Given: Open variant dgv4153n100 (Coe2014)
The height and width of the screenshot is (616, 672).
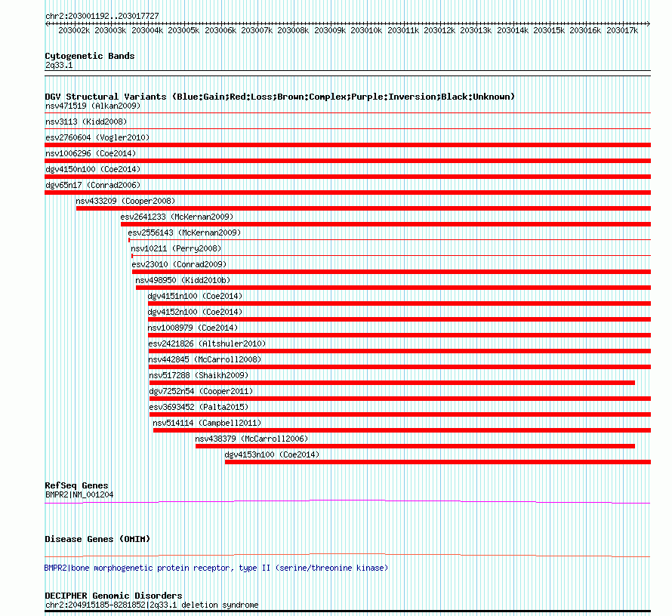Looking at the screenshot, I should pos(272,454).
